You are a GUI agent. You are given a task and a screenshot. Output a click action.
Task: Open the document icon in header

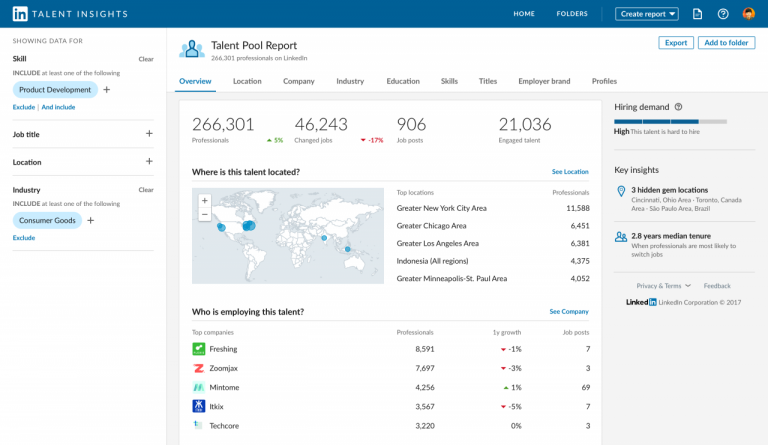[x=697, y=14]
